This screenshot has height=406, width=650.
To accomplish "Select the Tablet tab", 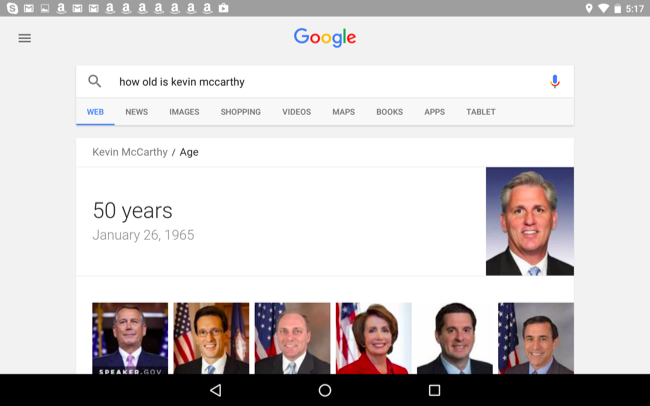I will coord(480,112).
